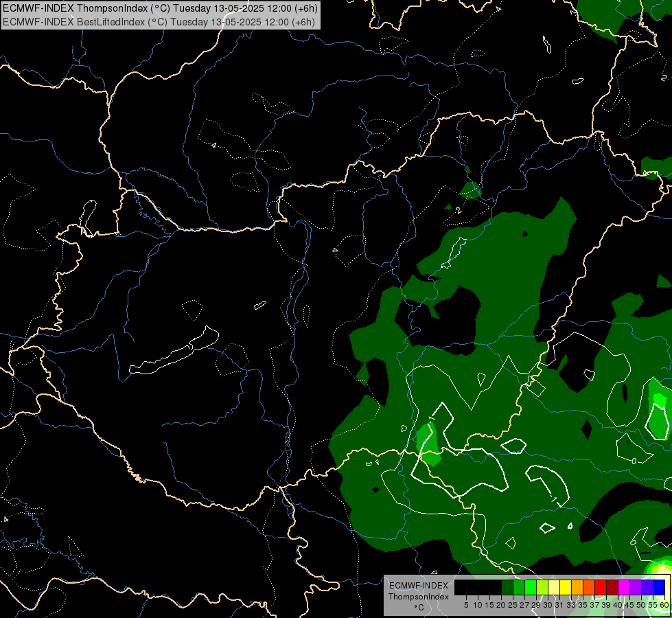This screenshot has height=618, width=672.
Task: Click the legend tick value '55'
Action: [653, 605]
